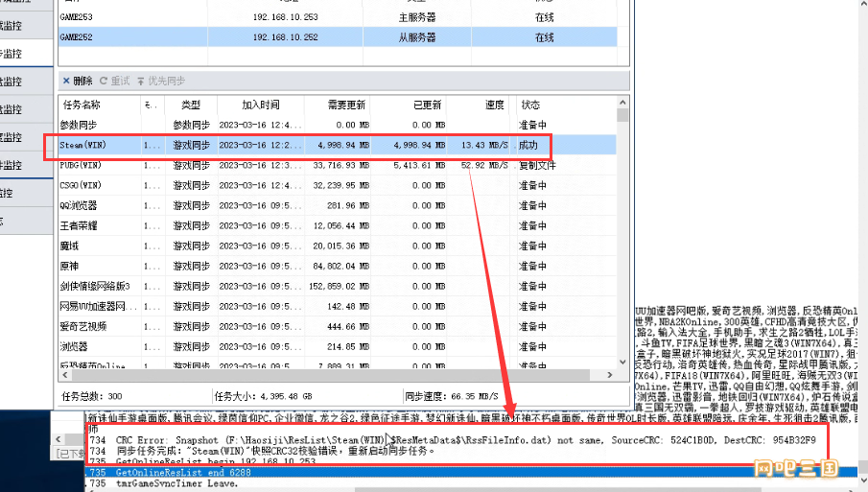
Task: Select the 魔域 task row
Action: click(338, 246)
